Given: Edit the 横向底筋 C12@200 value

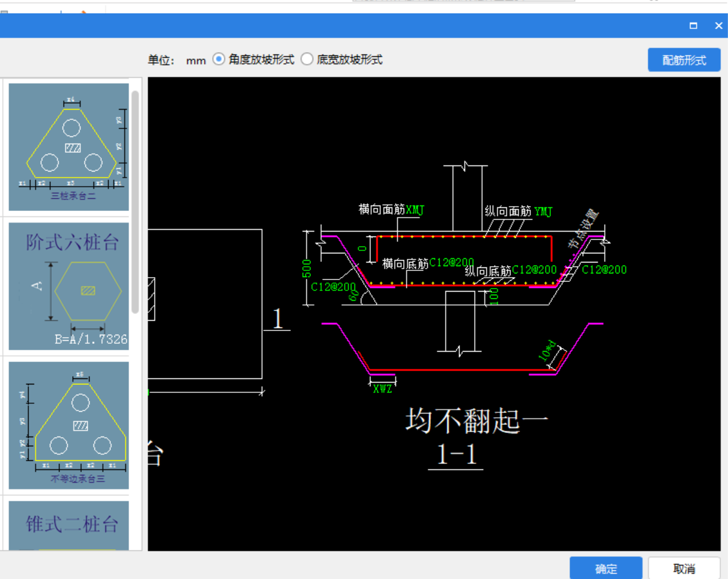Looking at the screenshot, I should point(452,263).
